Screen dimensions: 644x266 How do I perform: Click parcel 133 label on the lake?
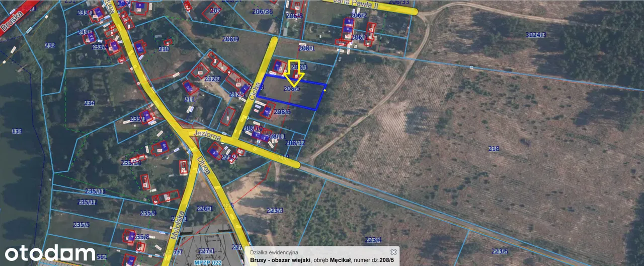click(x=17, y=131)
